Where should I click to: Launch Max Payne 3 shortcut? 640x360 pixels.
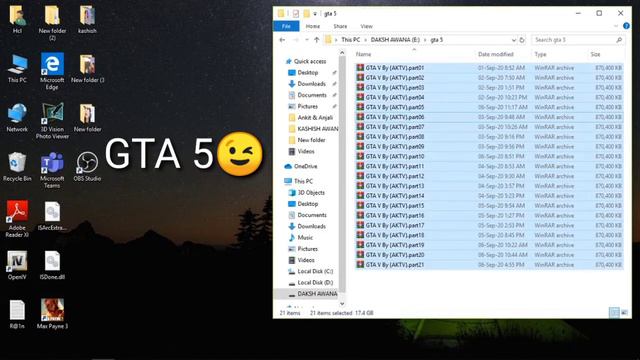coord(52,315)
